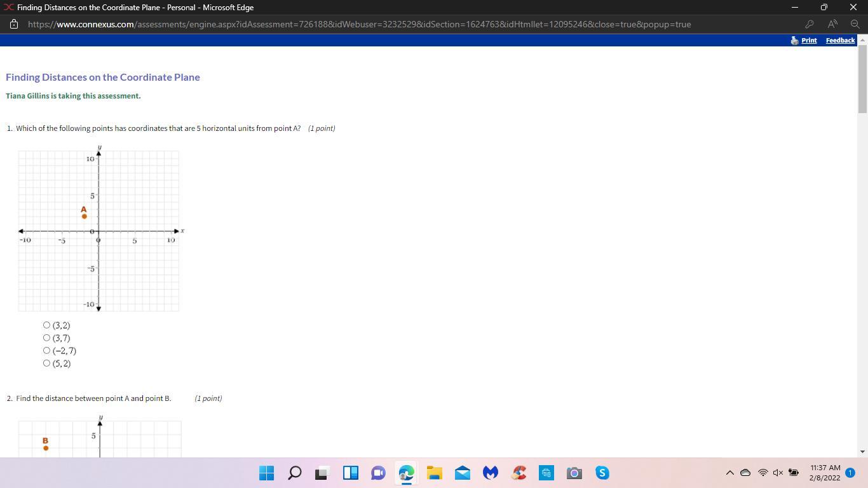Click the Print link
Viewport: 868px width, 488px height.
click(809, 40)
